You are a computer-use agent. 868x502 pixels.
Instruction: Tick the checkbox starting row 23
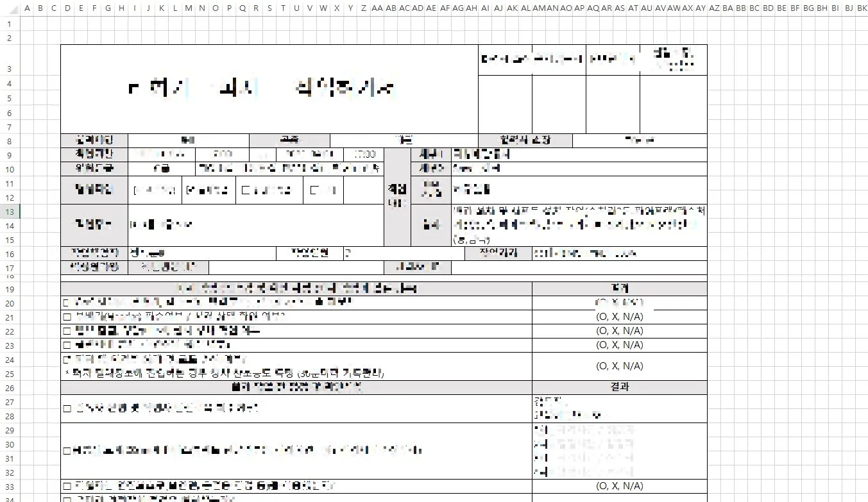(66, 345)
